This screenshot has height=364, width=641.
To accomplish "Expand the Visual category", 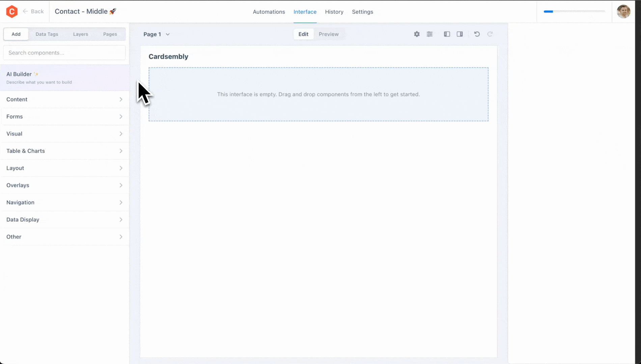I will [x=64, y=134].
